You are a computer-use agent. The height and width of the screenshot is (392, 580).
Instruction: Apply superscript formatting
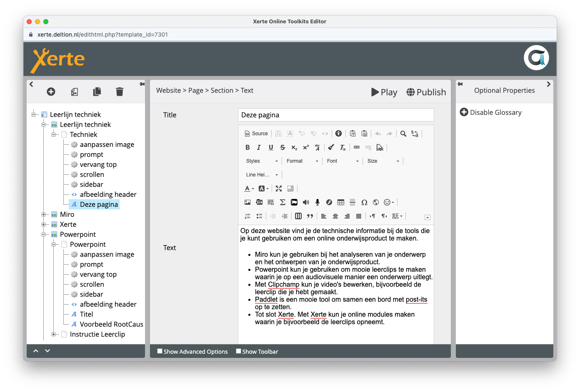[x=306, y=147]
